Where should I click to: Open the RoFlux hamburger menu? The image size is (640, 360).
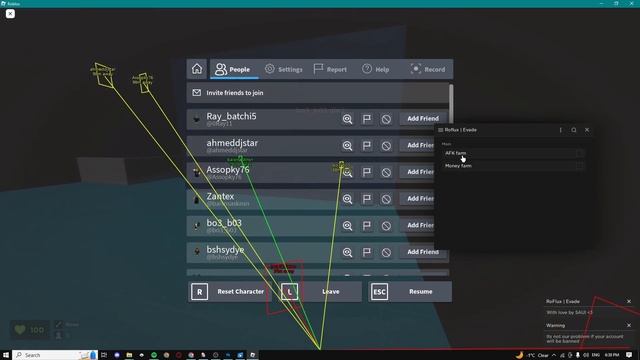(x=440, y=130)
